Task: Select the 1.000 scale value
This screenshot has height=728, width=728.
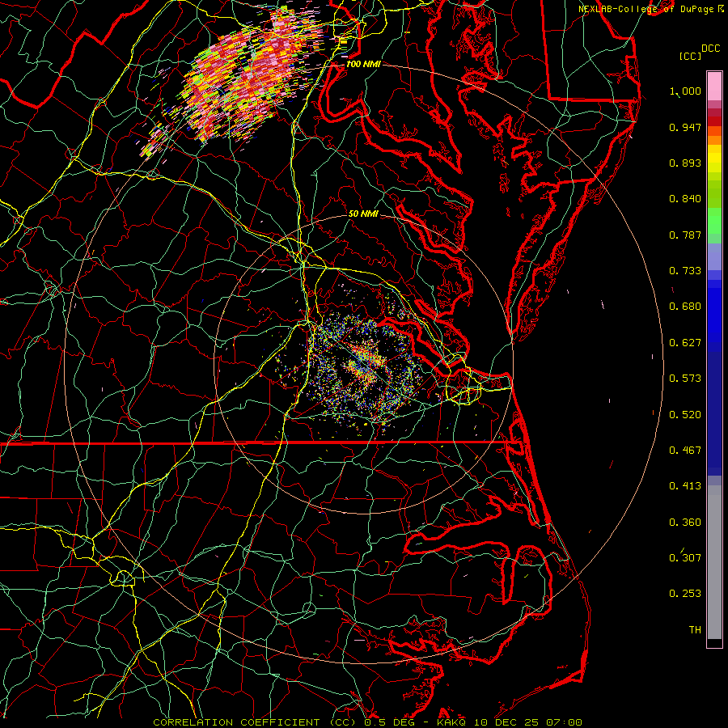Action: pos(685,91)
